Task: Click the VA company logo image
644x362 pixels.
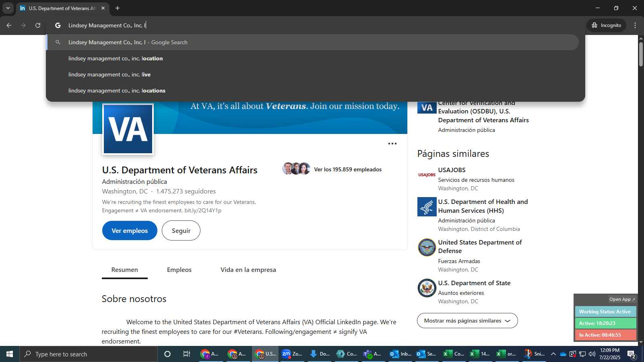Action: [128, 129]
